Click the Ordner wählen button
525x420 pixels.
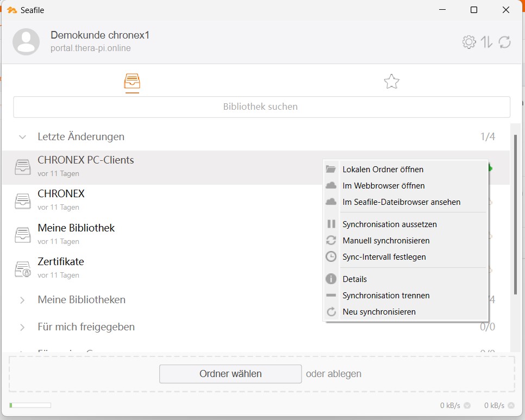230,374
